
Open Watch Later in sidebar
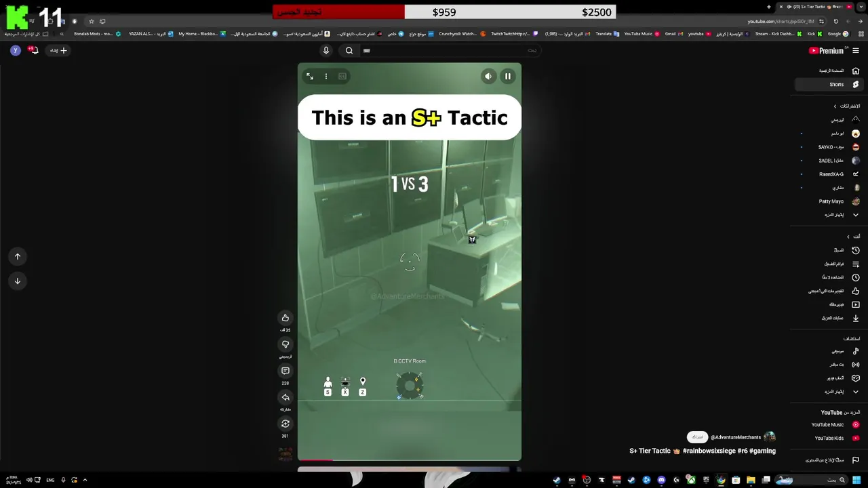831,277
